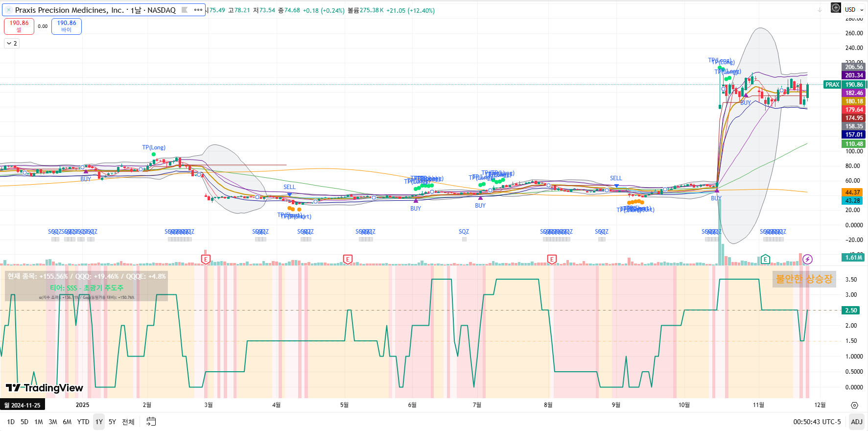Open chart settings gear on the time axis
The height and width of the screenshot is (431, 868).
click(854, 405)
